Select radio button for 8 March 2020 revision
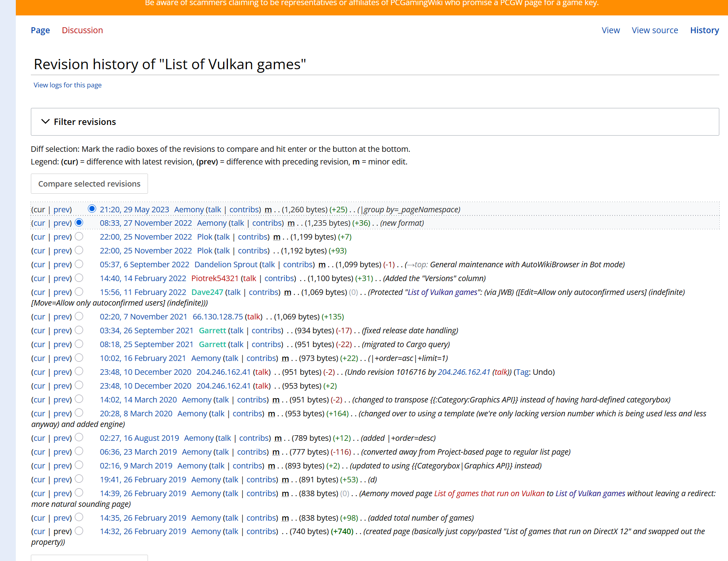The image size is (728, 561). click(79, 413)
